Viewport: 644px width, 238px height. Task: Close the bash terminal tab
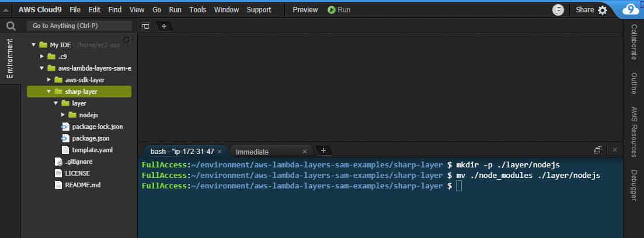point(220,152)
